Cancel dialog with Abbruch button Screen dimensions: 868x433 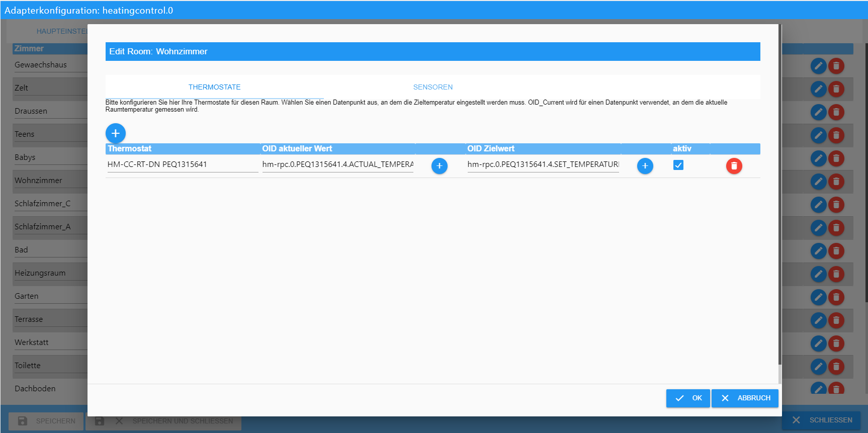point(745,398)
